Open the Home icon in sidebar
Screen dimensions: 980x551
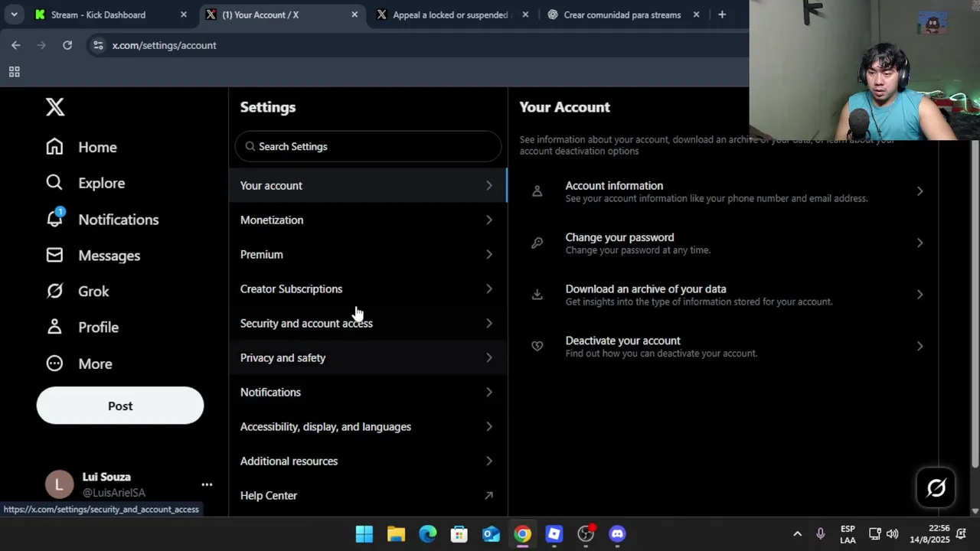pos(54,147)
